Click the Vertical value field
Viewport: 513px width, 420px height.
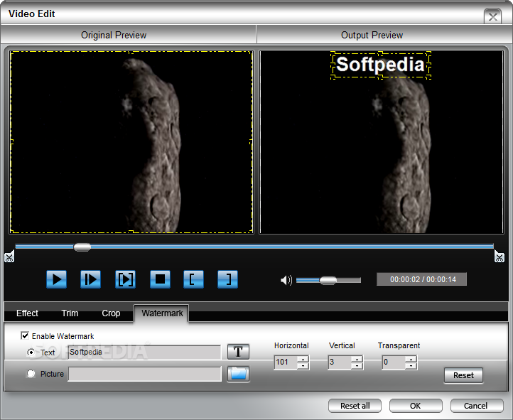(x=340, y=362)
